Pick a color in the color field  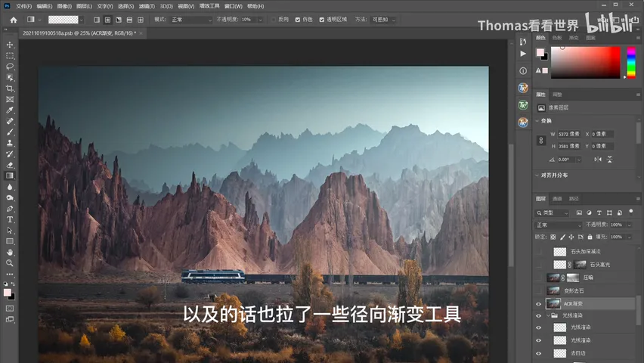tap(585, 63)
